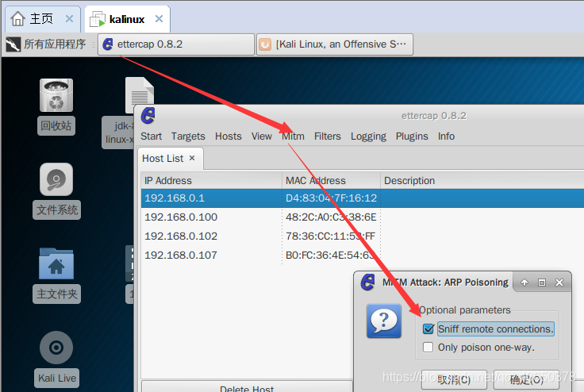Click the Delete Host button
Viewport: 584px width, 392px height.
click(247, 387)
